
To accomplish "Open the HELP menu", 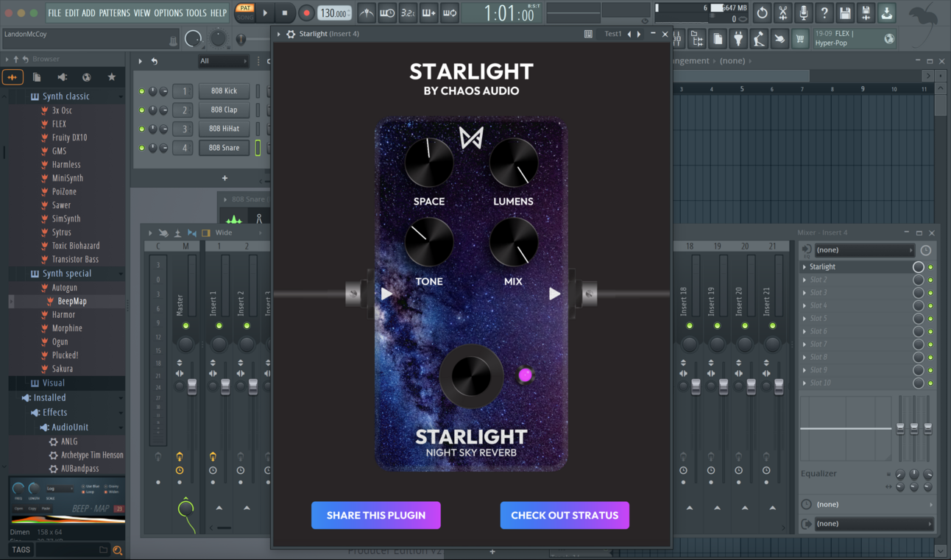I will pyautogui.click(x=219, y=13).
